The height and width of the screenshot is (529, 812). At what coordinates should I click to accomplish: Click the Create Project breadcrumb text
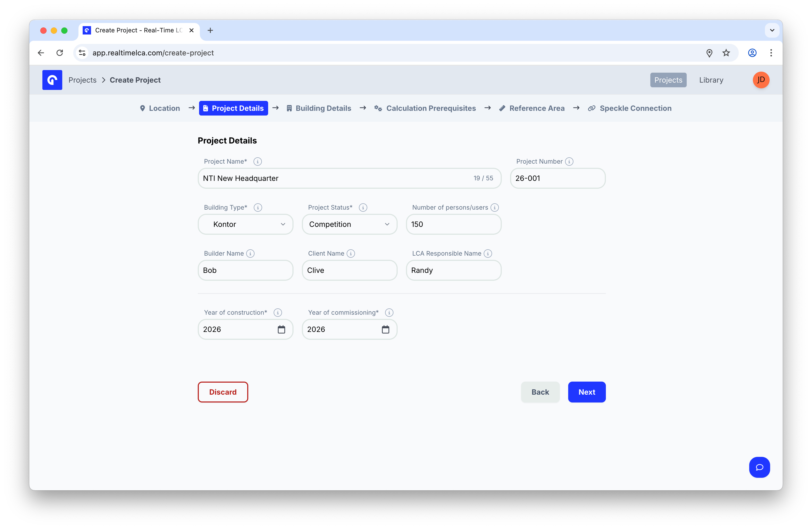click(x=135, y=80)
